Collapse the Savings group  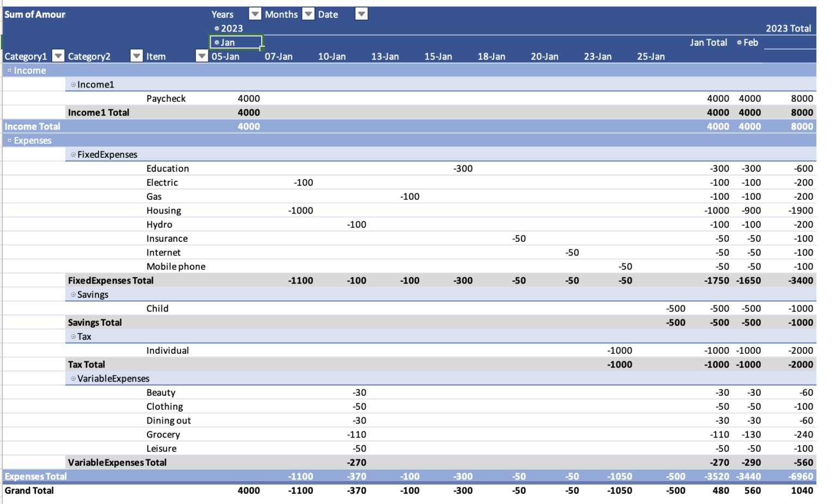tap(72, 294)
